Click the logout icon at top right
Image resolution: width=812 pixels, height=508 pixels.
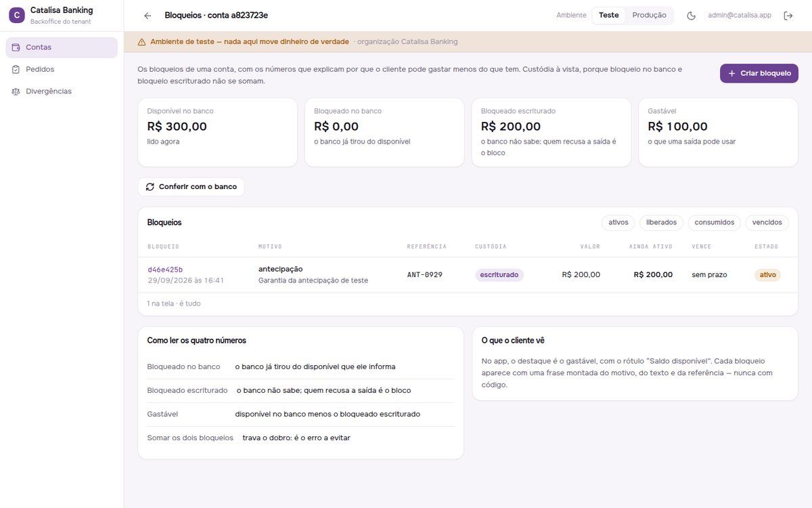788,16
